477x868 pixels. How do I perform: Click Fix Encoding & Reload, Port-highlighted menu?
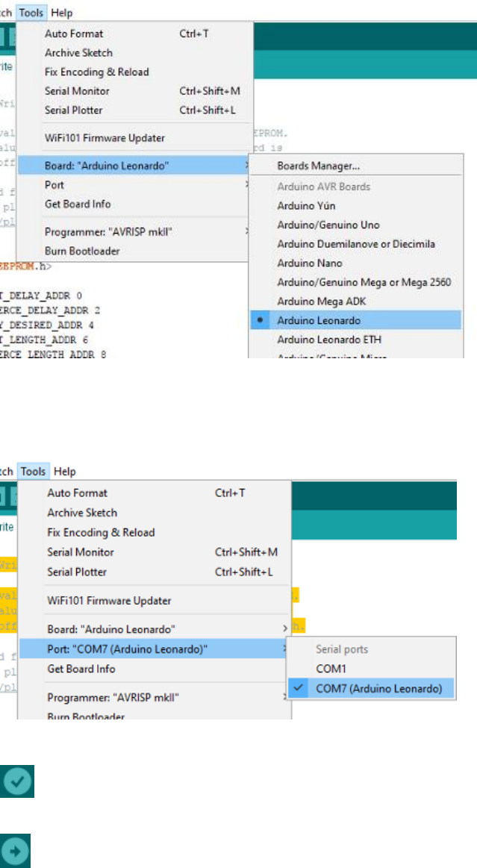[x=155, y=533]
